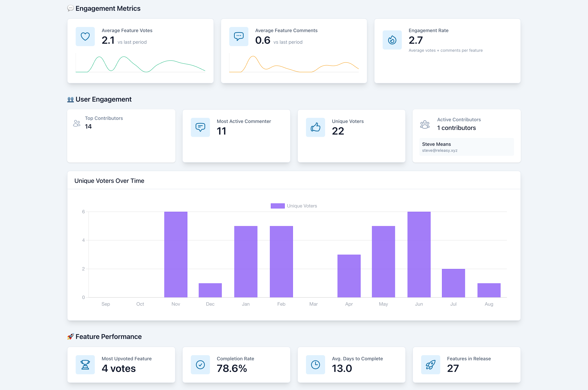
Task: Click the June bar in Unique Voters chart
Action: [x=419, y=254]
